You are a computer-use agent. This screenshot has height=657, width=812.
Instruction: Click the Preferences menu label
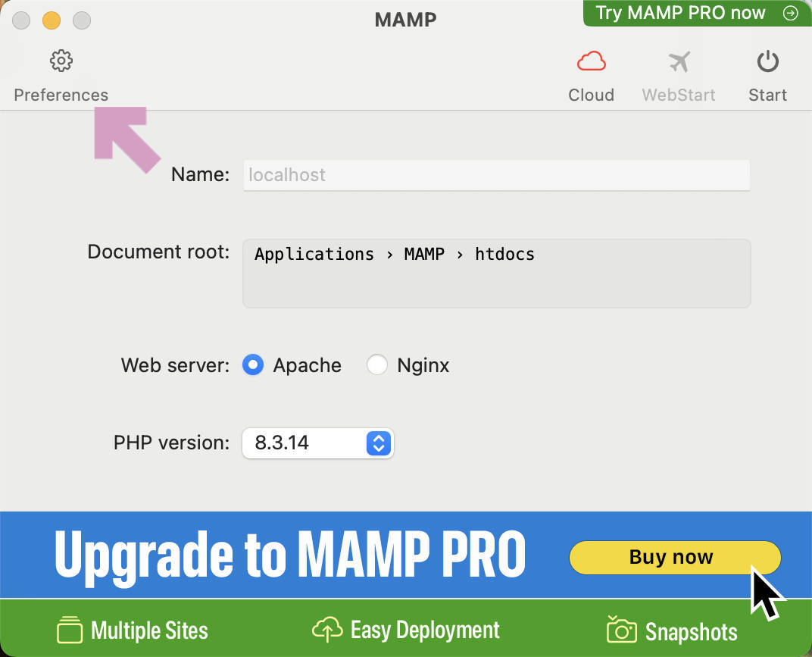click(x=61, y=95)
